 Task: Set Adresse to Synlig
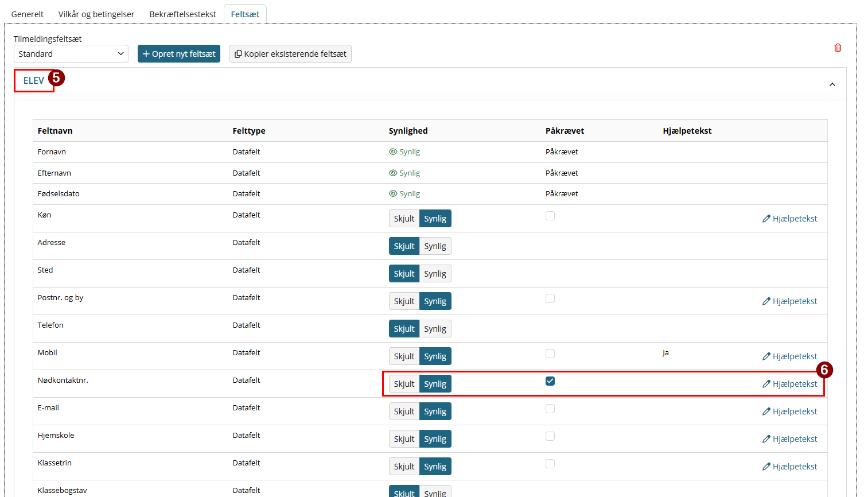435,246
